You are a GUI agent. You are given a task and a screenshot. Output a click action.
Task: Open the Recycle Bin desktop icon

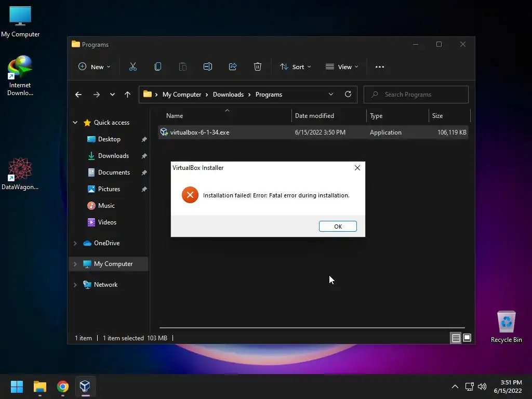[506, 327]
